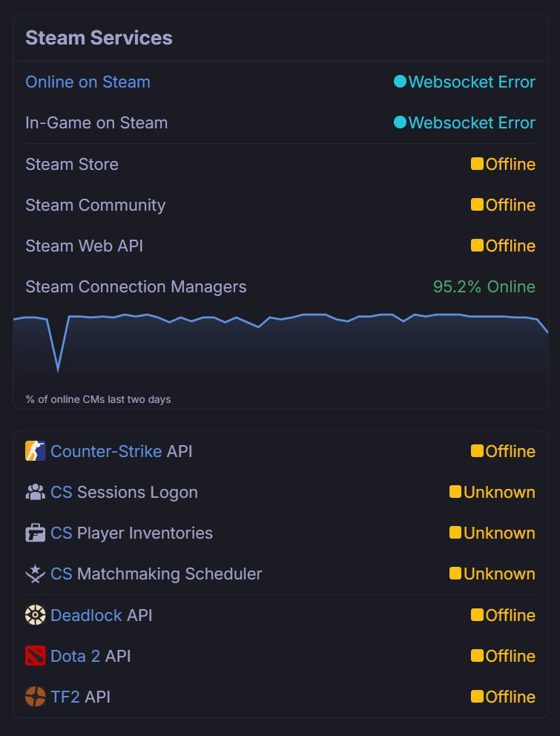Open the Counter-Strike API link
Screen dimensions: 560x736
pyautogui.click(x=106, y=451)
